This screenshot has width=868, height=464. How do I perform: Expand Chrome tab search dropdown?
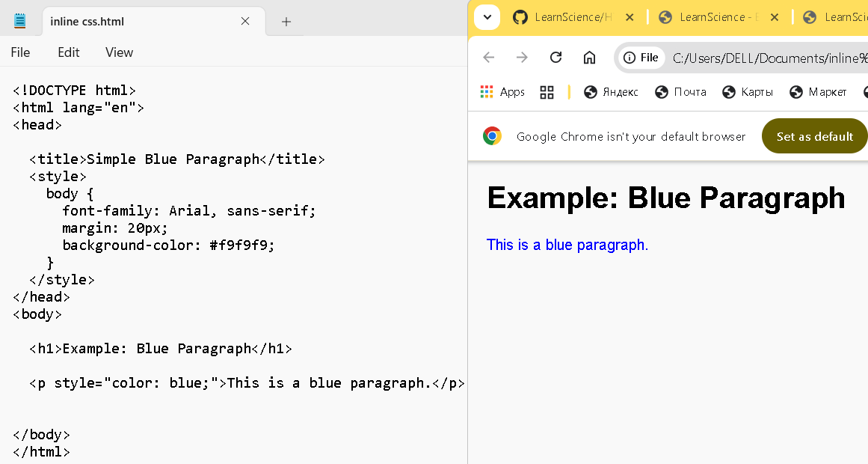tap(487, 17)
